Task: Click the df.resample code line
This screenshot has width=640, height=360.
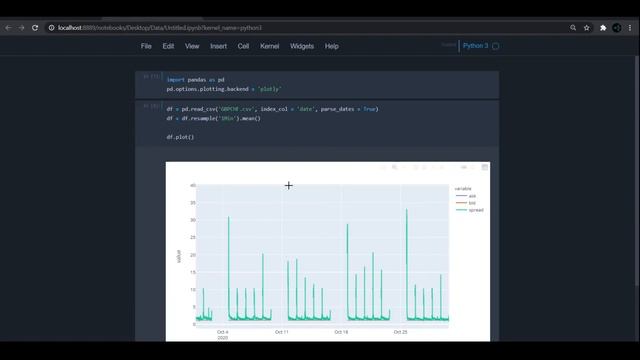Action: (x=213, y=118)
